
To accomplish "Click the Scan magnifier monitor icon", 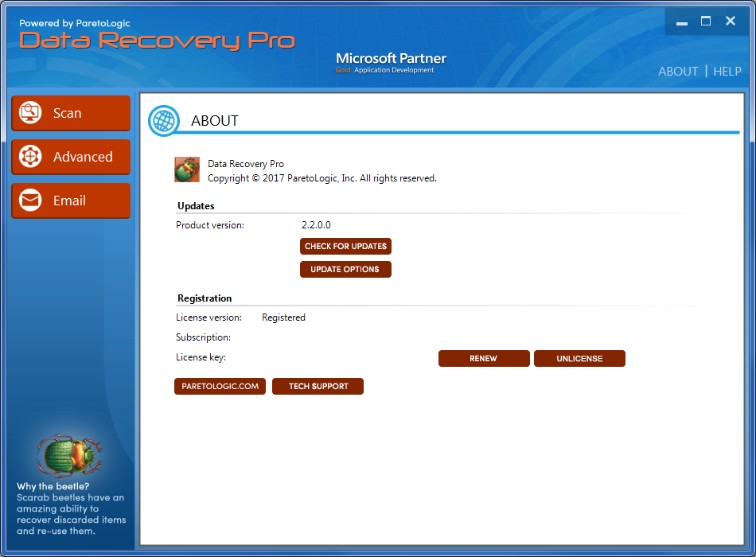I will (x=30, y=112).
